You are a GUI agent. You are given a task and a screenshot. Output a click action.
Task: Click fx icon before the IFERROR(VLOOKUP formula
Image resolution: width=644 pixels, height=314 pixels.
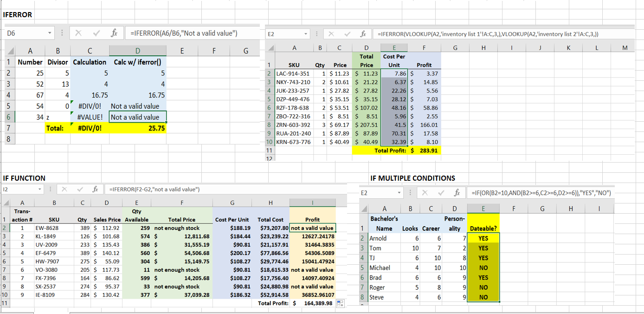point(363,34)
